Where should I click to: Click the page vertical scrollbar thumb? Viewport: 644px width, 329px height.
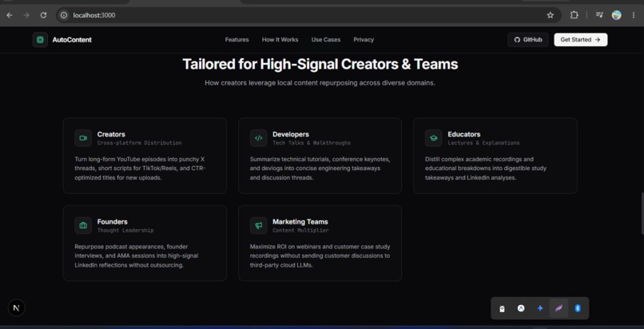(642, 213)
